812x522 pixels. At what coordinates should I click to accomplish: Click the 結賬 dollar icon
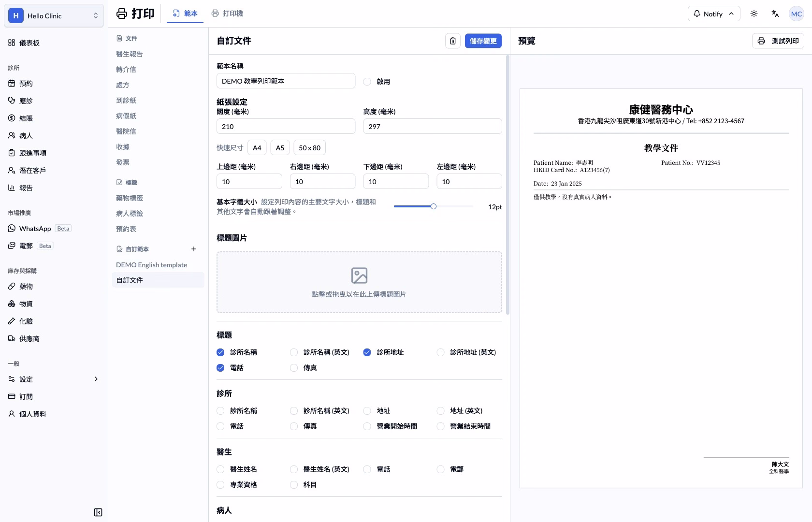pyautogui.click(x=12, y=118)
